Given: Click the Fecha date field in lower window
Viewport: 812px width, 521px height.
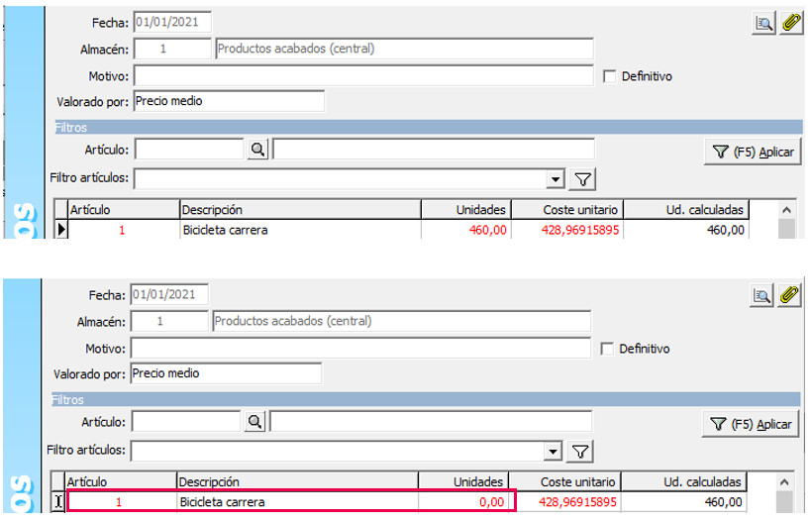Looking at the screenshot, I should (x=169, y=295).
